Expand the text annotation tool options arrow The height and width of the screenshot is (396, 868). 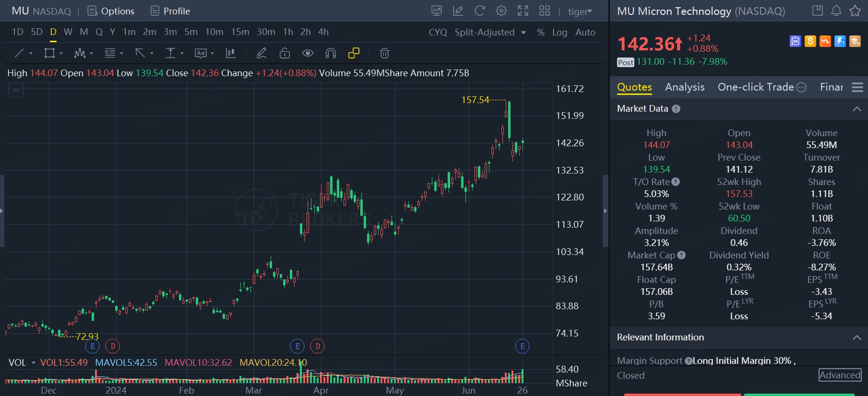tap(212, 53)
